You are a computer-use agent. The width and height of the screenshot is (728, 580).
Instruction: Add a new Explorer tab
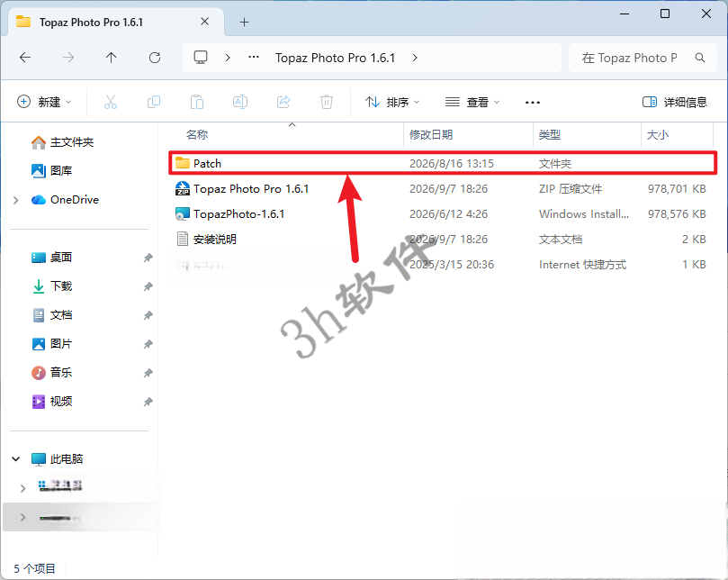click(244, 22)
